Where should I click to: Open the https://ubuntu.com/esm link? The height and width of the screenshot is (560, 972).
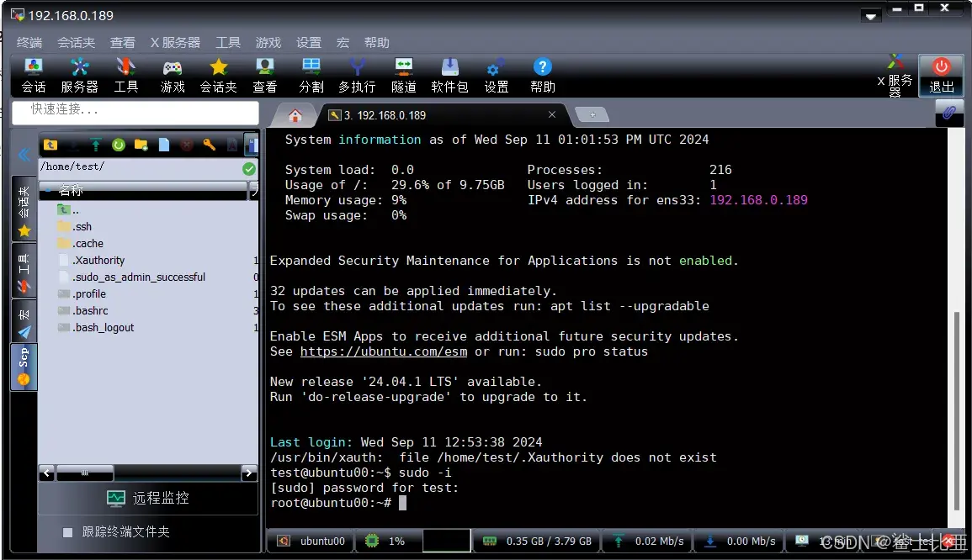click(x=384, y=351)
